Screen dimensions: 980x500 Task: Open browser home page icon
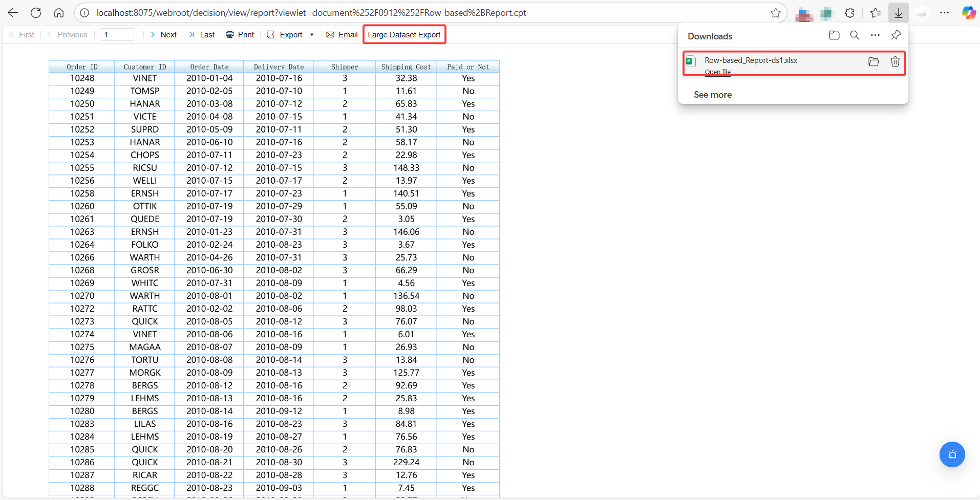point(59,13)
